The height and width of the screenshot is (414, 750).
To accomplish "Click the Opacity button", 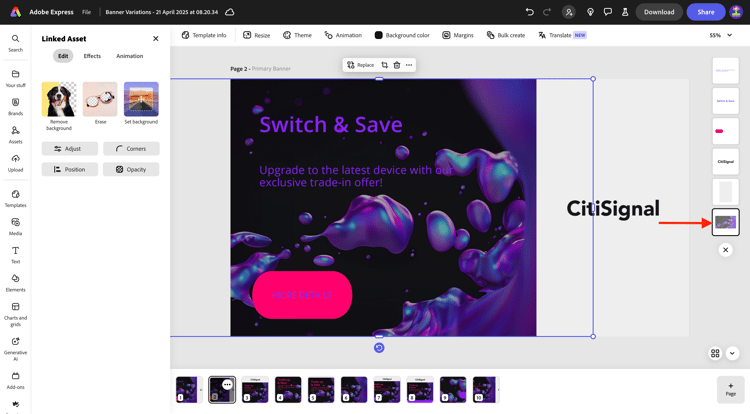I will coord(131,169).
